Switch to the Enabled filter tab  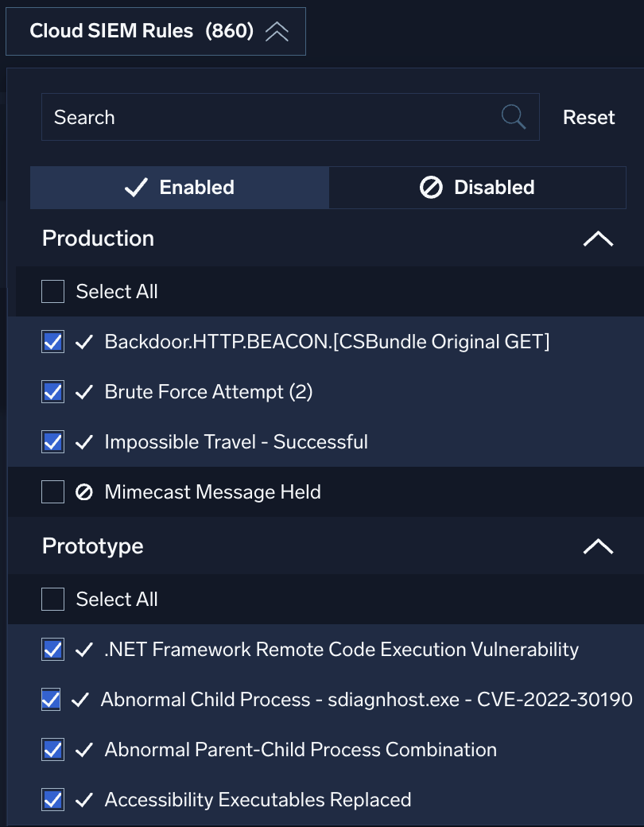(x=196, y=188)
